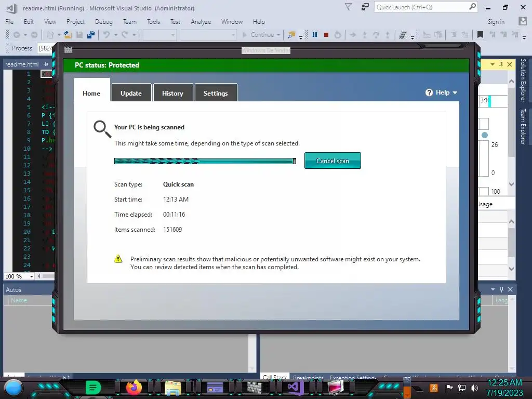Click the Navigate Backward toolbar icon

click(17, 35)
